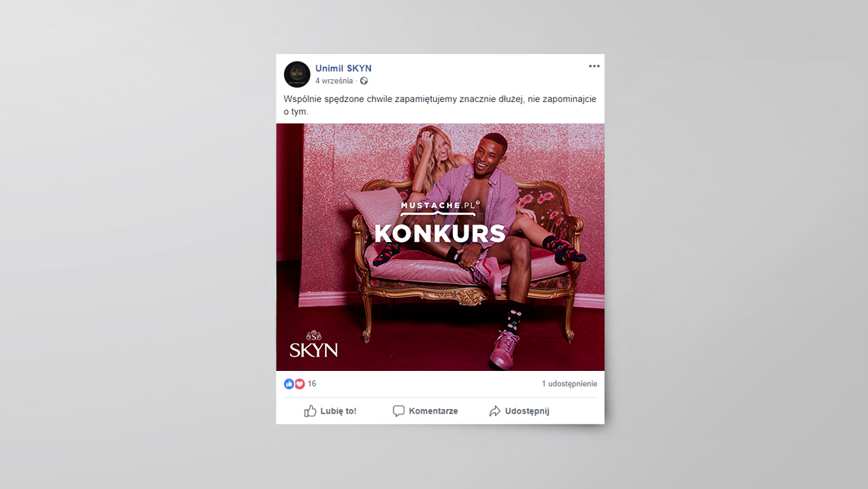
Task: Click the Udostępnij share button
Action: tap(519, 411)
